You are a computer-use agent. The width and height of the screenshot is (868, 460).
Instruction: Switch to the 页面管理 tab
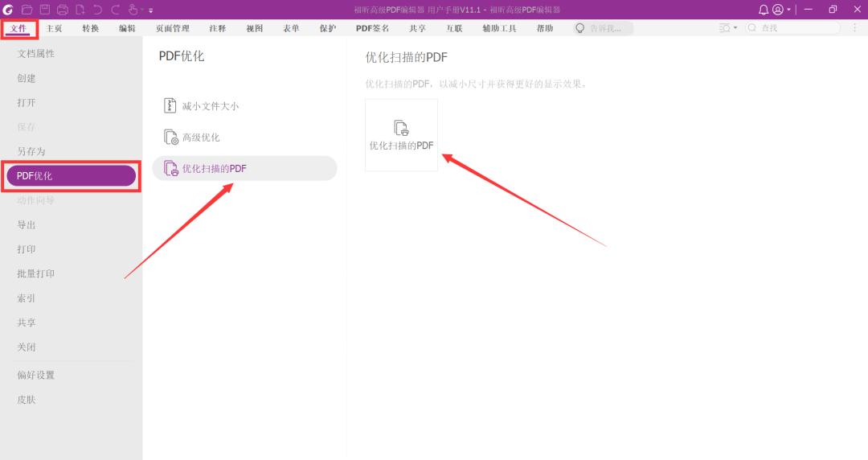(173, 28)
